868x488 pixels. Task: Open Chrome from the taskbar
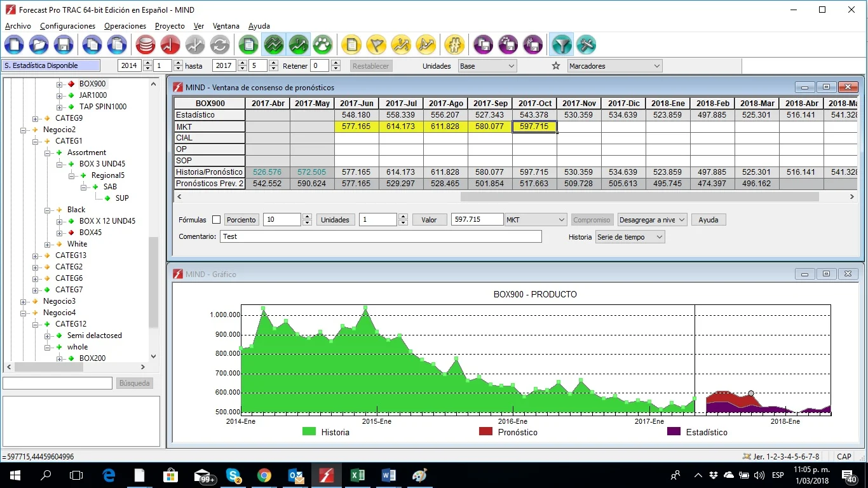pyautogui.click(x=264, y=475)
